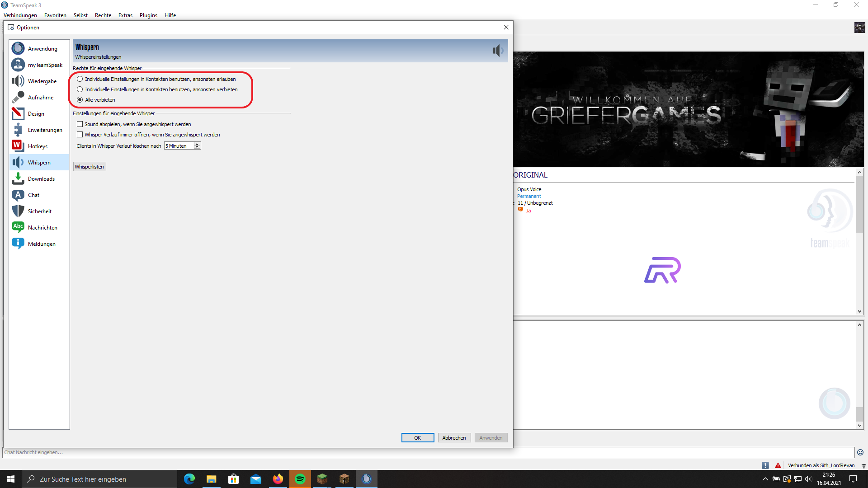Image resolution: width=868 pixels, height=488 pixels.
Task: Show hidden system tray icons
Action: 765,479
